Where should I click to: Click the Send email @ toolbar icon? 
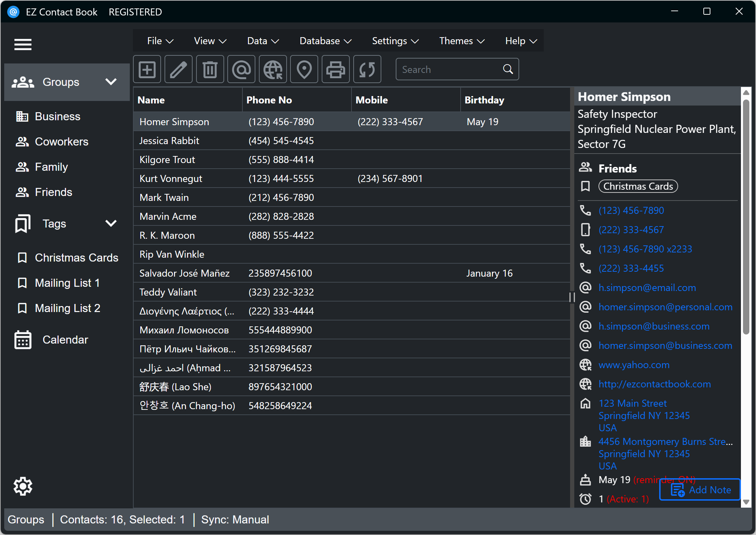pos(241,69)
